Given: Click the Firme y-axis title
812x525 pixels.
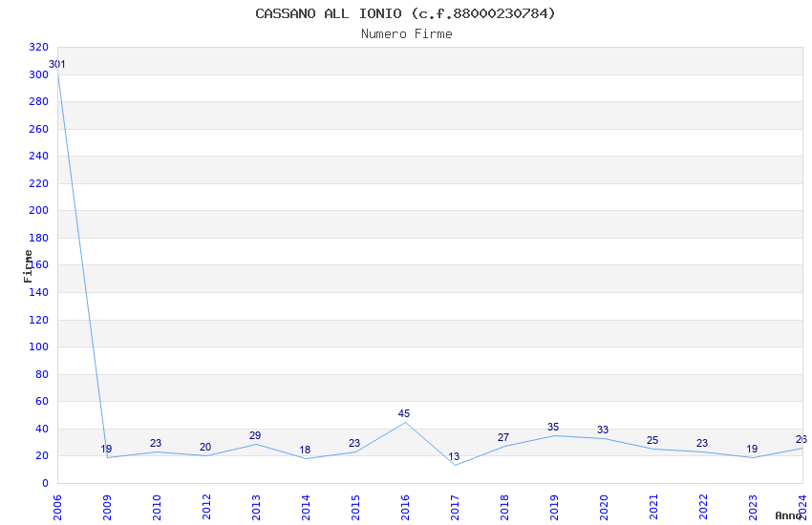Looking at the screenshot, I should [x=28, y=266].
